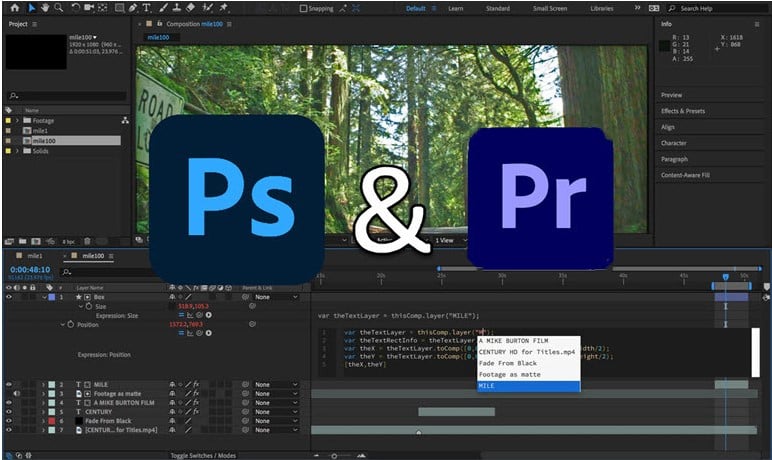This screenshot has height=460, width=772.
Task: Switch to the Small Screen workspace
Action: [549, 8]
